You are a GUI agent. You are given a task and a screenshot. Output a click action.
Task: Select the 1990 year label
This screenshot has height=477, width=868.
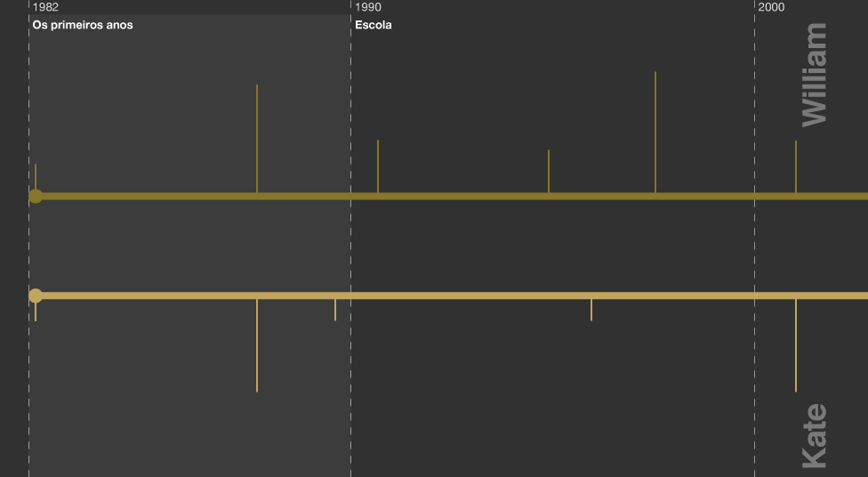point(368,7)
